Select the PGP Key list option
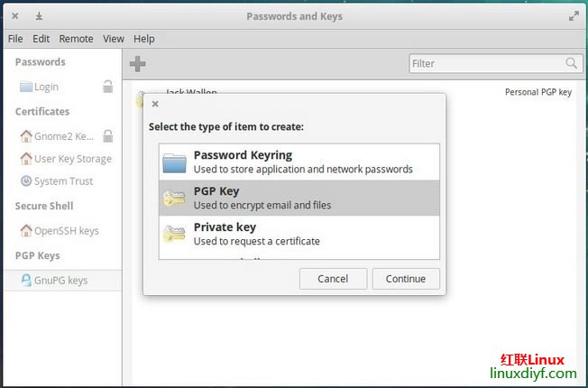This screenshot has width=588, height=388. click(x=299, y=198)
